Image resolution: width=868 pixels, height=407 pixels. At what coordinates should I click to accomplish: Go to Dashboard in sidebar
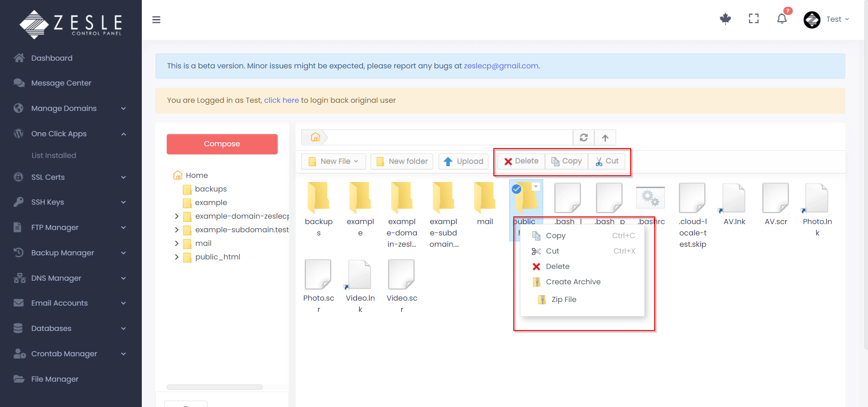point(52,58)
